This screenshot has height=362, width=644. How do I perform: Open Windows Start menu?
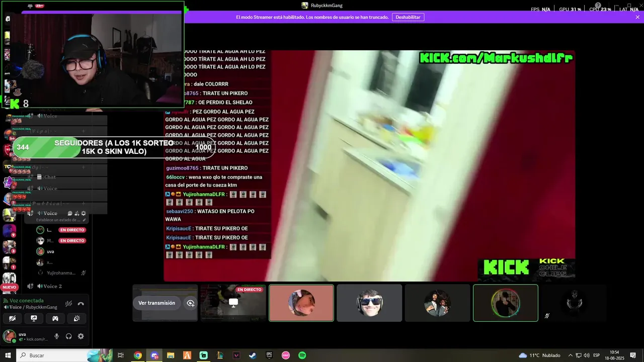point(8,355)
